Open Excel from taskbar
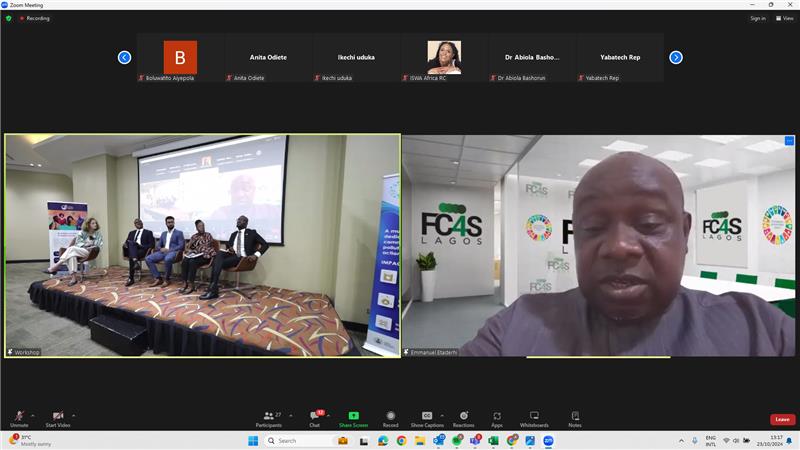The height and width of the screenshot is (450, 800). click(x=493, y=441)
